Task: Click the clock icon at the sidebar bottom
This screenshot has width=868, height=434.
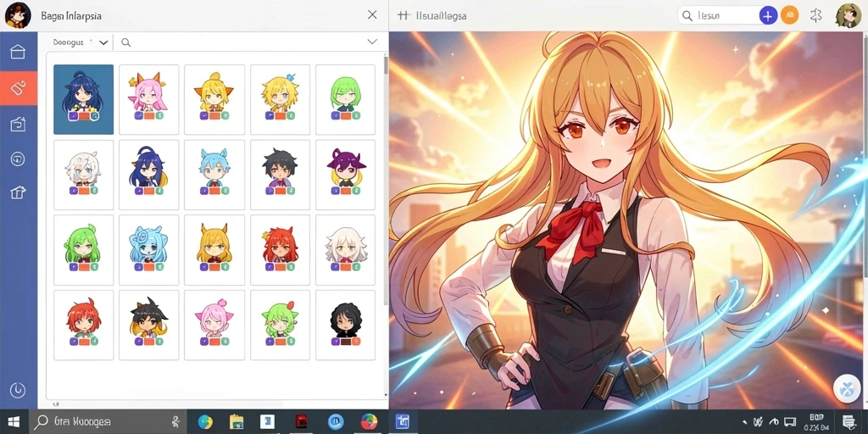Action: click(18, 390)
